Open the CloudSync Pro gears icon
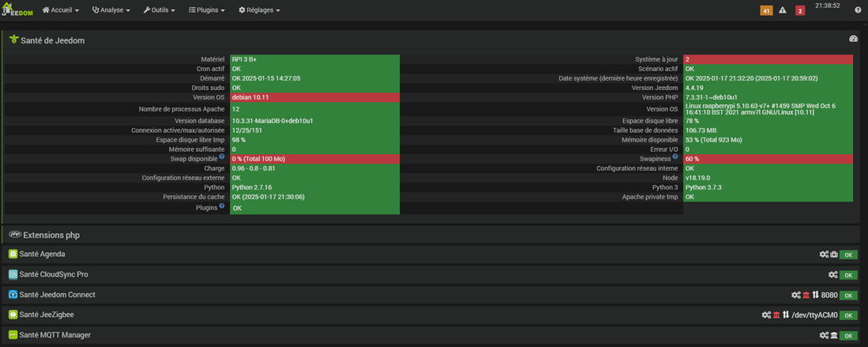Image resolution: width=868 pixels, height=347 pixels. tap(832, 274)
